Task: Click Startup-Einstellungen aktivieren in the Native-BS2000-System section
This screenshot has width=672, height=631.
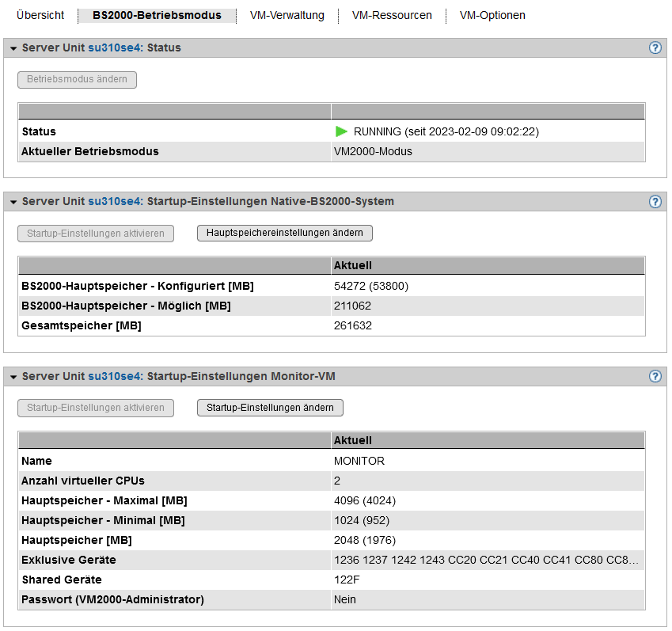Action: click(95, 233)
